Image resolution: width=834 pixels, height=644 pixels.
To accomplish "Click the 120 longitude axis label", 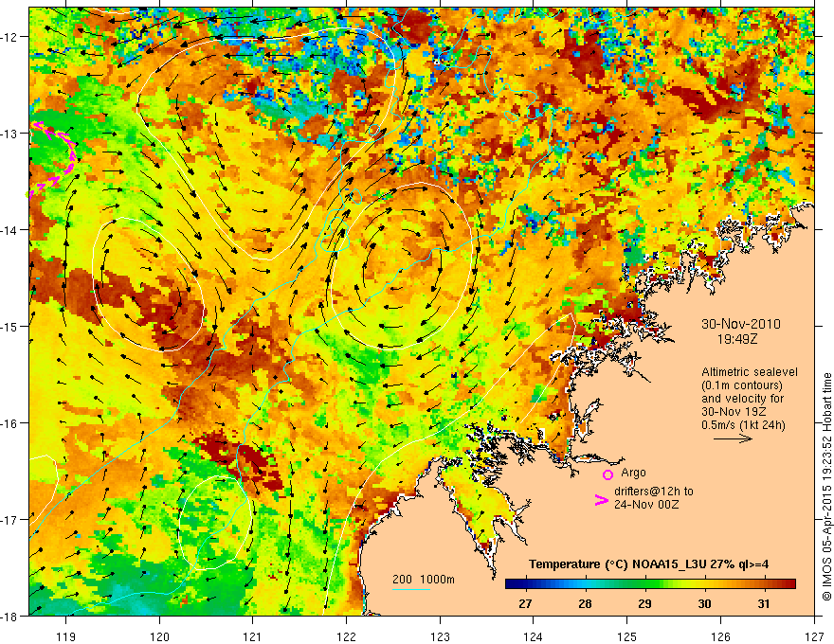I will (159, 636).
